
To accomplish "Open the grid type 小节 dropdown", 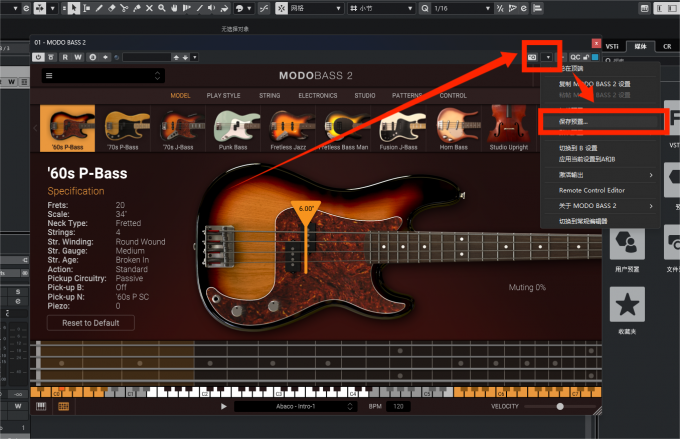I will click(x=381, y=8).
